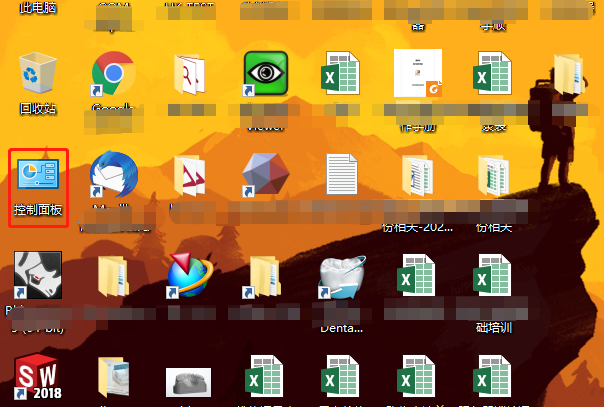Select the Excel file labeled ending "础培训"
The image size is (604, 407).
pos(492,275)
